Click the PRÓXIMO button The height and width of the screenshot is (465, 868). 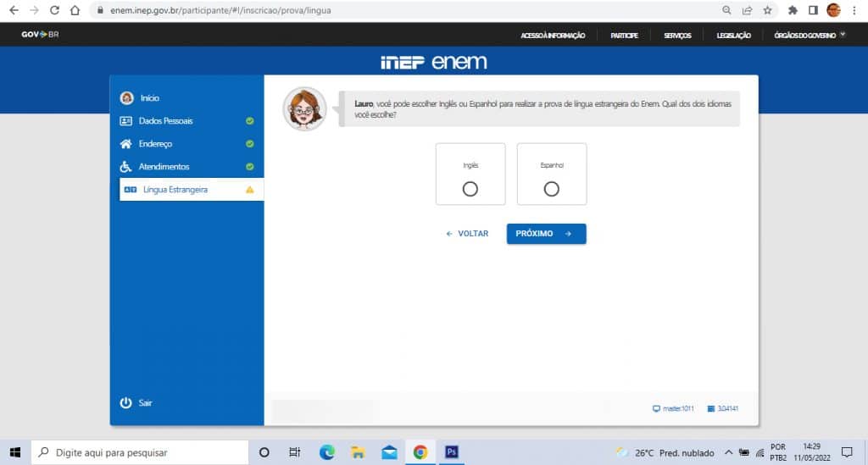547,234
